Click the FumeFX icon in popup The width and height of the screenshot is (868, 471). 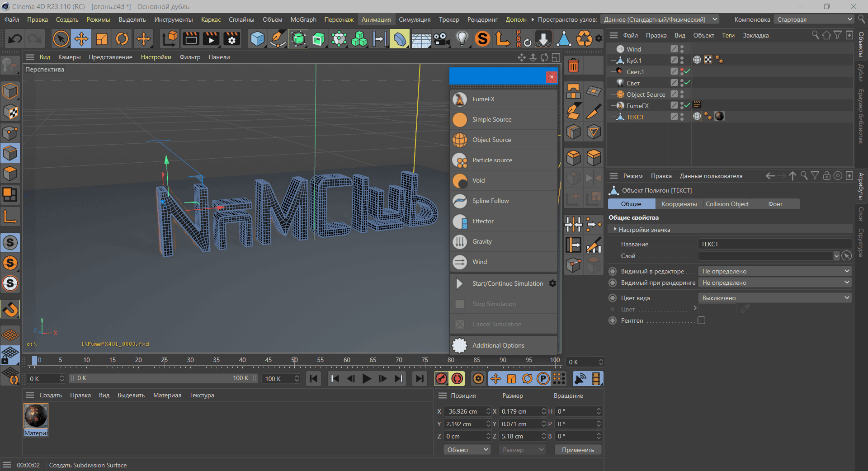pyautogui.click(x=460, y=99)
